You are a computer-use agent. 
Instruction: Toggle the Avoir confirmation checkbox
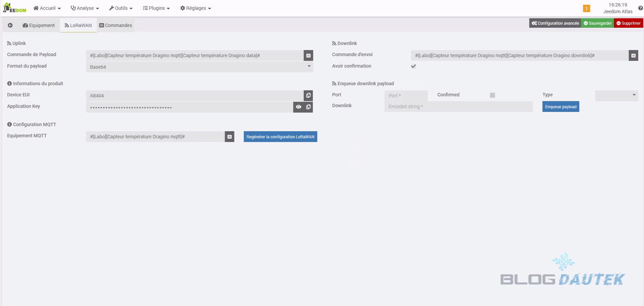pos(413,66)
